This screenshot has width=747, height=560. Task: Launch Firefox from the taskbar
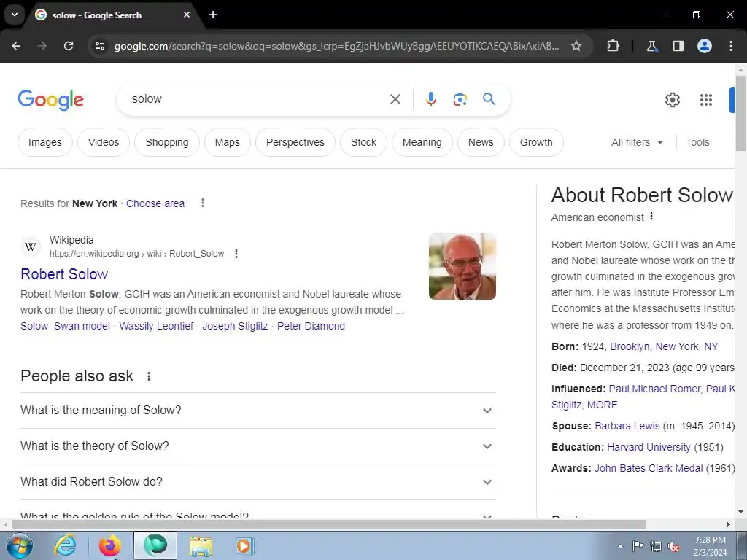tap(109, 545)
